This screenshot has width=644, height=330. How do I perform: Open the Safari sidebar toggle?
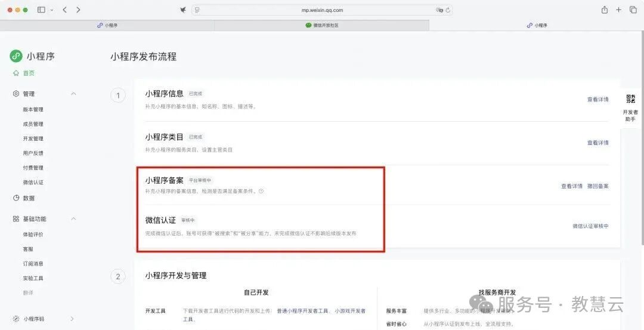tap(41, 10)
